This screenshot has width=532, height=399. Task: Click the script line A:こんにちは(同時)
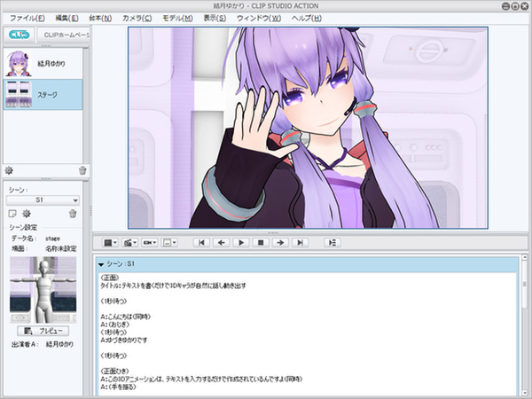pos(126,317)
